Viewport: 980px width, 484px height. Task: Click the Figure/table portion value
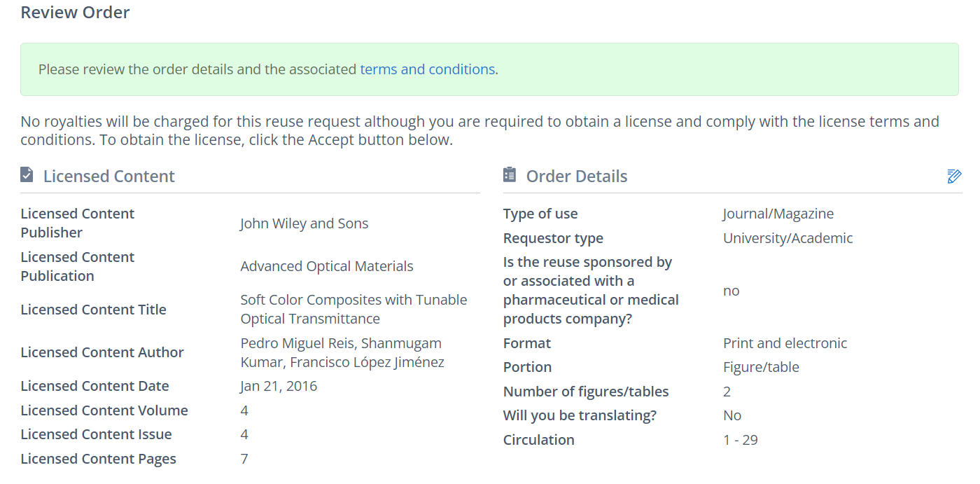[x=761, y=367]
